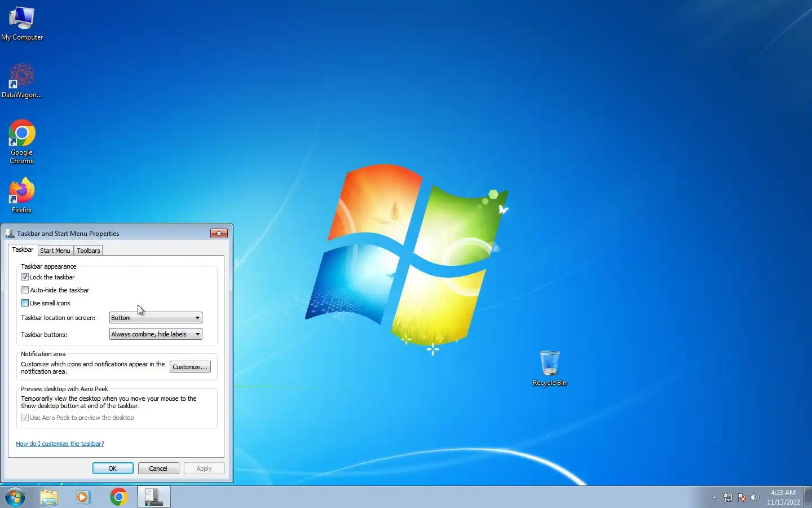Click the clock showing 4:23 AM
This screenshot has width=812, height=508.
coord(783,497)
